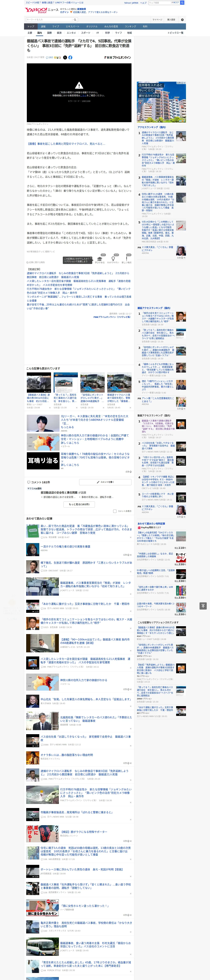The width and height of the screenshot is (210, 980).
Task: Select the みんなの意見 tab
Action: pyautogui.click(x=111, y=27)
